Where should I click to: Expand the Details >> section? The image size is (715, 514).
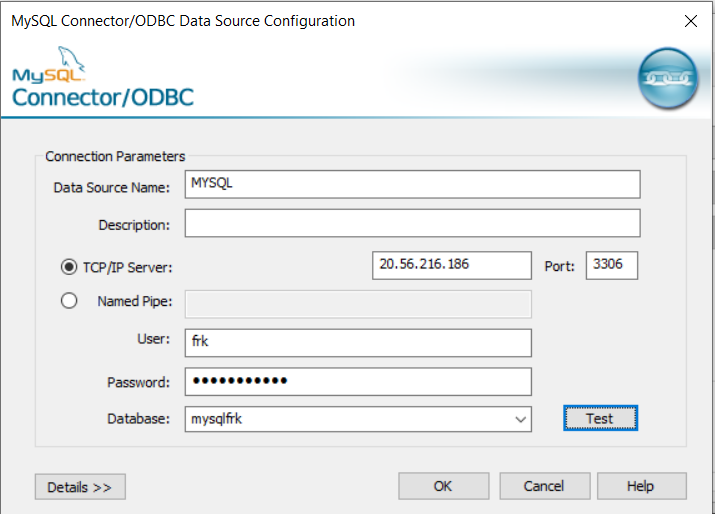(80, 487)
